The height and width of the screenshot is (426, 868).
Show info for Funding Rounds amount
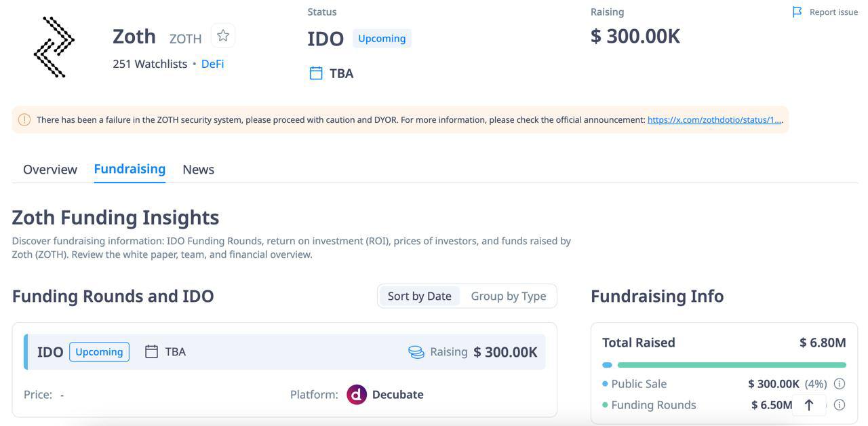tap(840, 405)
